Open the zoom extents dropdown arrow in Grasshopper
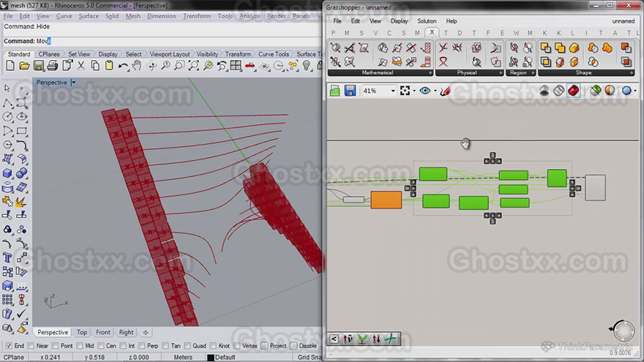644x362 pixels. (414, 91)
